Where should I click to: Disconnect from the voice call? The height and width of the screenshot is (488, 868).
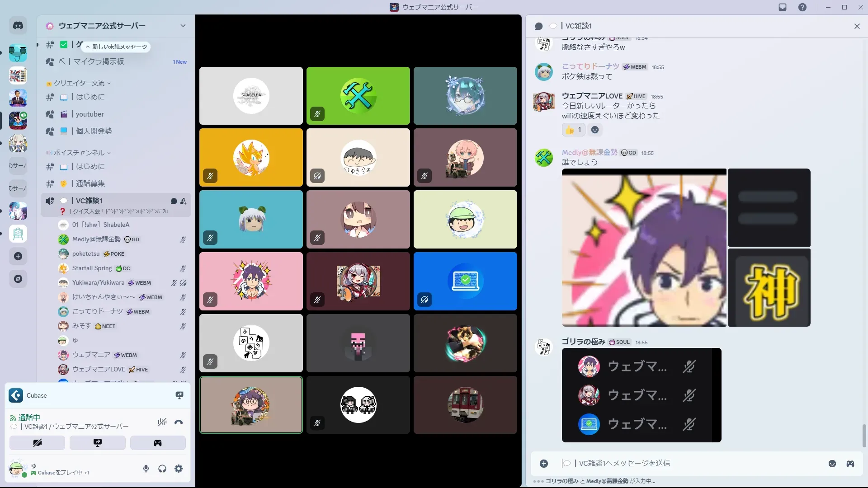pos(179,422)
